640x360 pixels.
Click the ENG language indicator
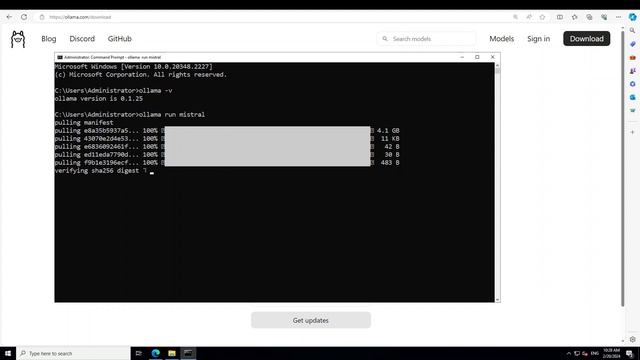pos(595,353)
